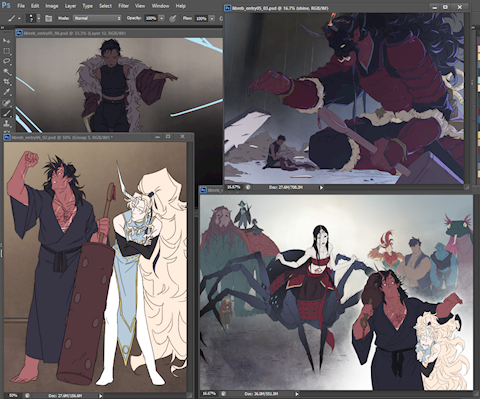
Task: Click the Opacity percentage field
Action: click(x=151, y=18)
